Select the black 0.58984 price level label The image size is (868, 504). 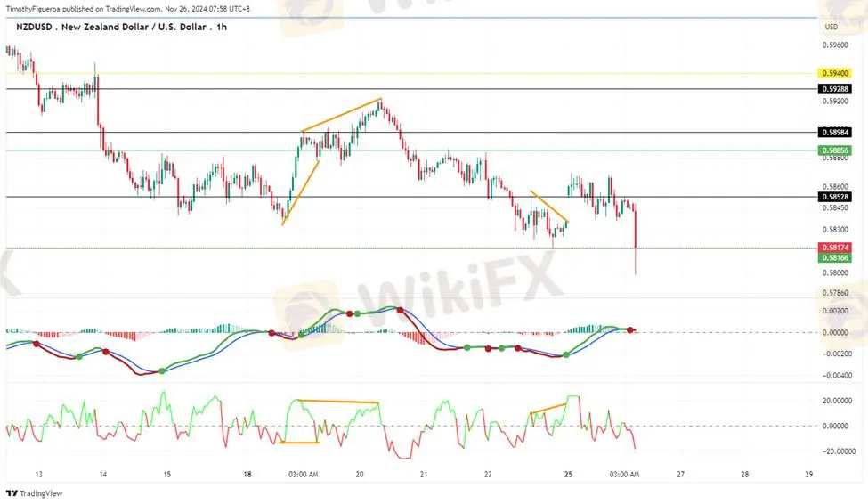pos(835,132)
